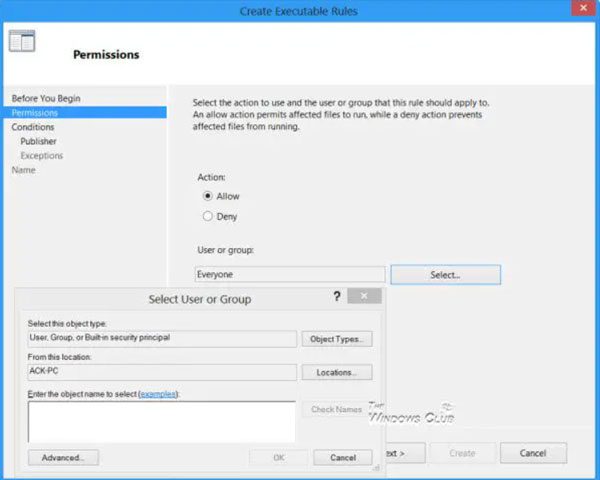The width and height of the screenshot is (600, 480).
Task: Click the Locations... button
Action: (x=337, y=372)
